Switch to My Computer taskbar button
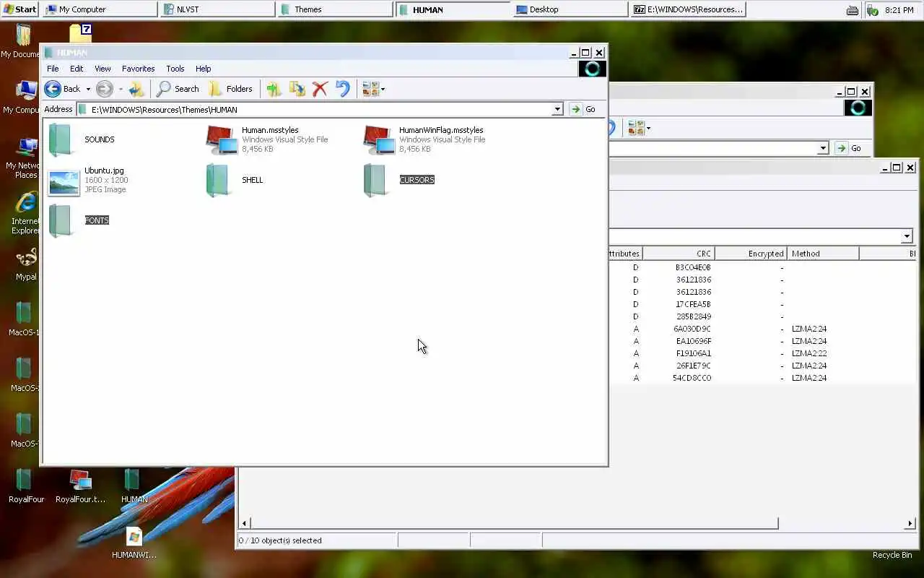Image resolution: width=924 pixels, height=578 pixels. [x=100, y=9]
